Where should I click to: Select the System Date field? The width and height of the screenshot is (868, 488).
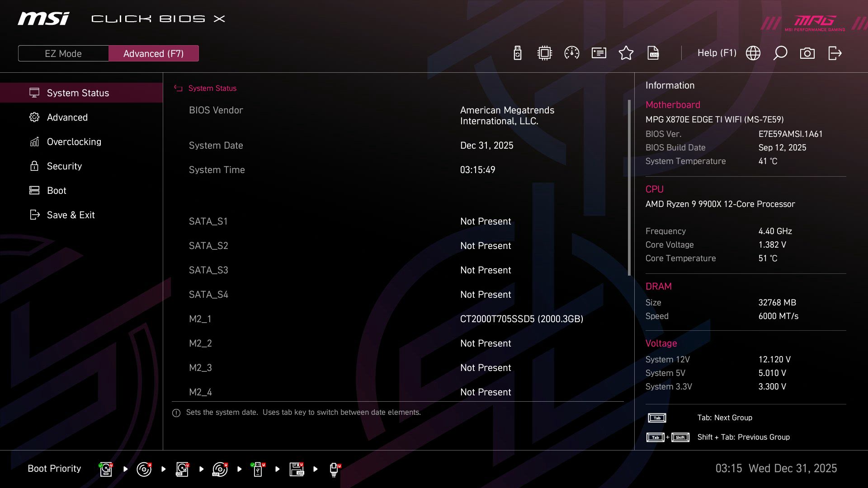pyautogui.click(x=216, y=145)
